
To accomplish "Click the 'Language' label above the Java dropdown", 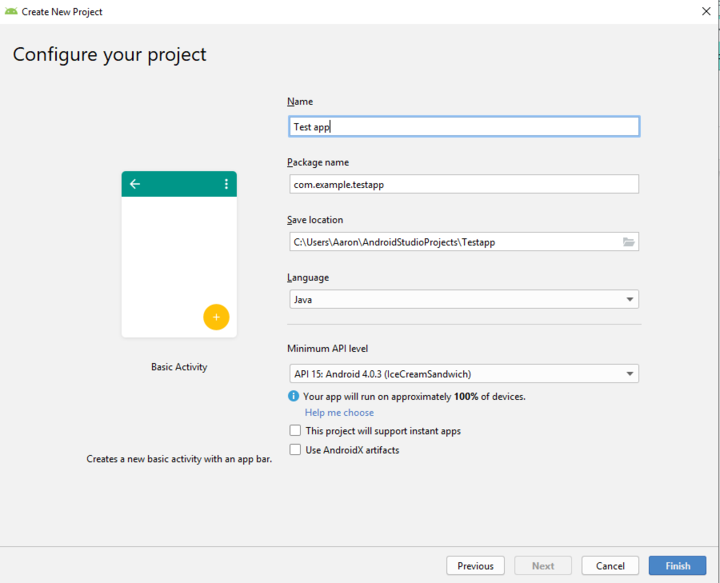I will click(x=308, y=278).
